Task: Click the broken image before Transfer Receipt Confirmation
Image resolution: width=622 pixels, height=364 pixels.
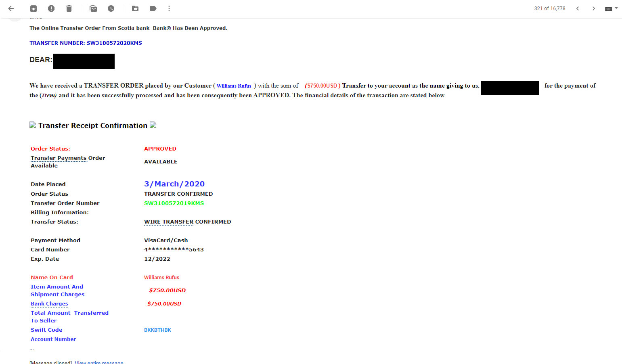Action: [33, 125]
